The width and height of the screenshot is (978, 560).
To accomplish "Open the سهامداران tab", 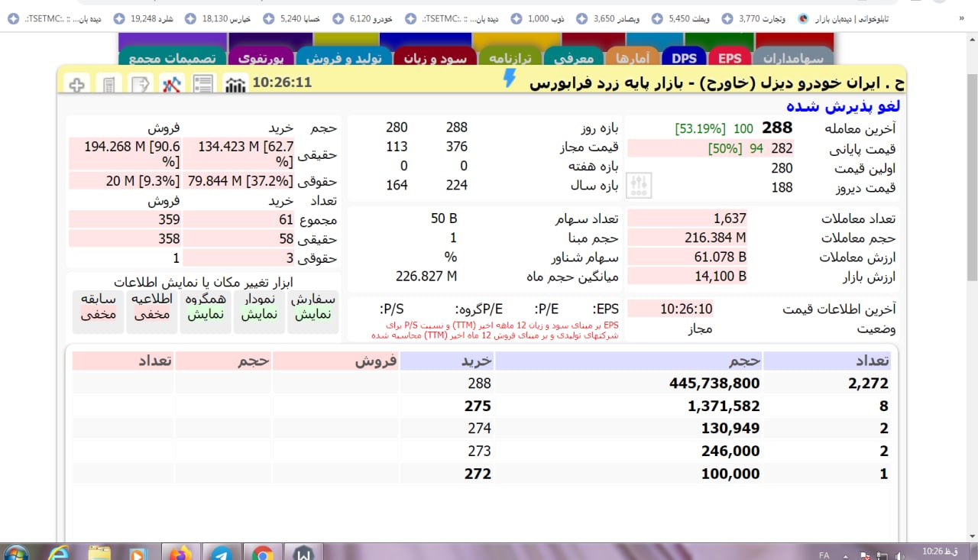I will tap(793, 58).
